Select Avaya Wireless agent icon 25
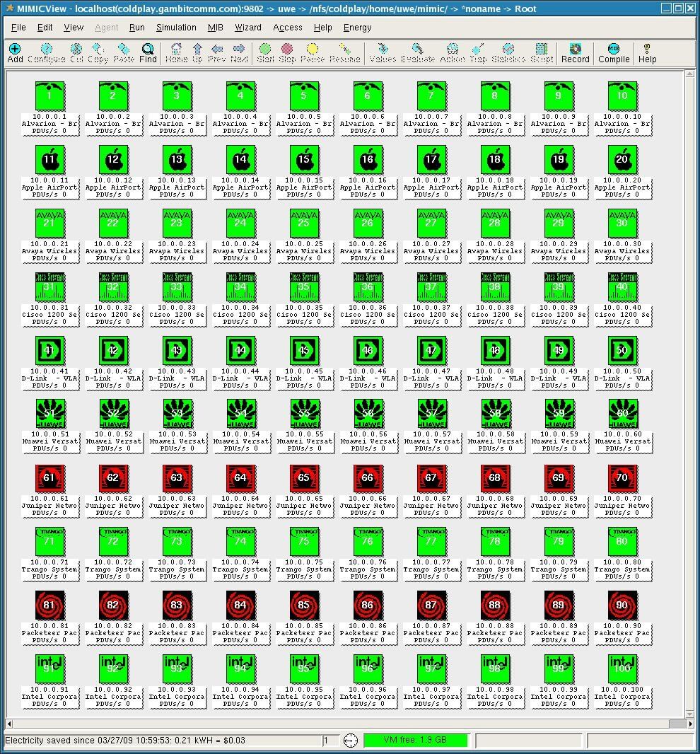This screenshot has height=754, width=700. (304, 223)
